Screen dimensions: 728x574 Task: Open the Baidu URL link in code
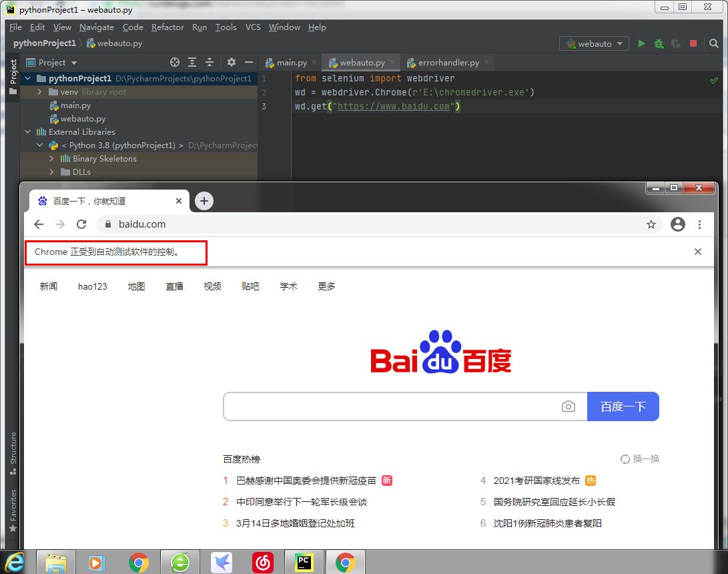point(394,106)
